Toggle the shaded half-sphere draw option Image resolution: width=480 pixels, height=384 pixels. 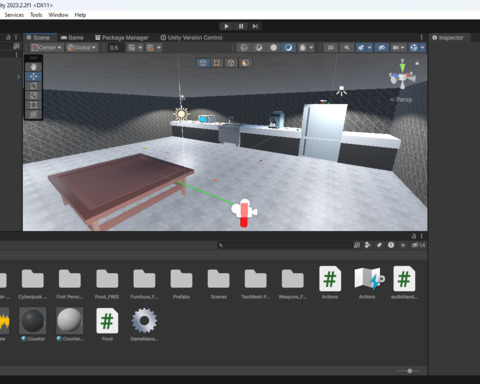[259, 48]
